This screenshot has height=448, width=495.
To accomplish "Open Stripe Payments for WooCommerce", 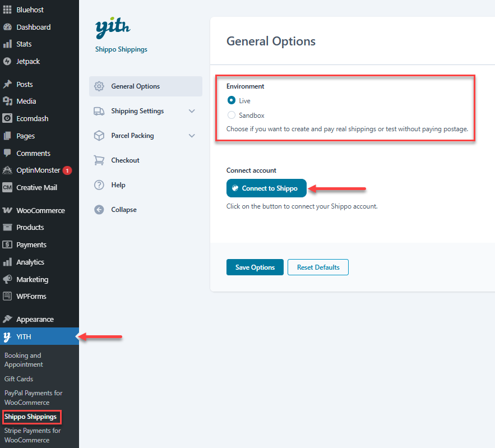I will click(x=32, y=435).
